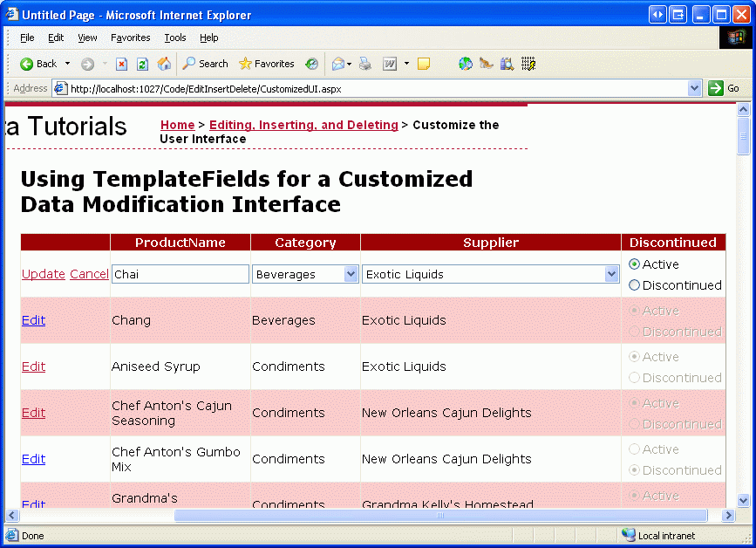The height and width of the screenshot is (548, 756).
Task: Click the Mail toolbar icon
Action: coord(337,64)
